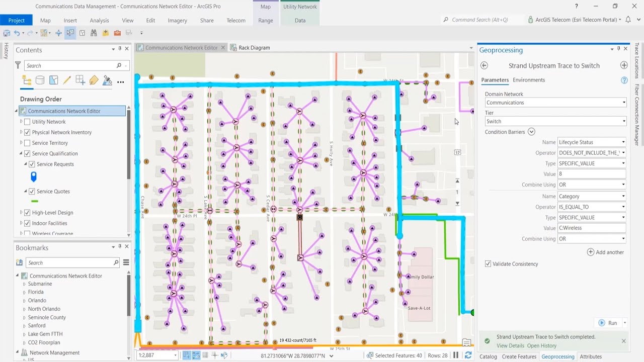
Task: Switch Contents to List By Editing pencil
Action: (67, 80)
